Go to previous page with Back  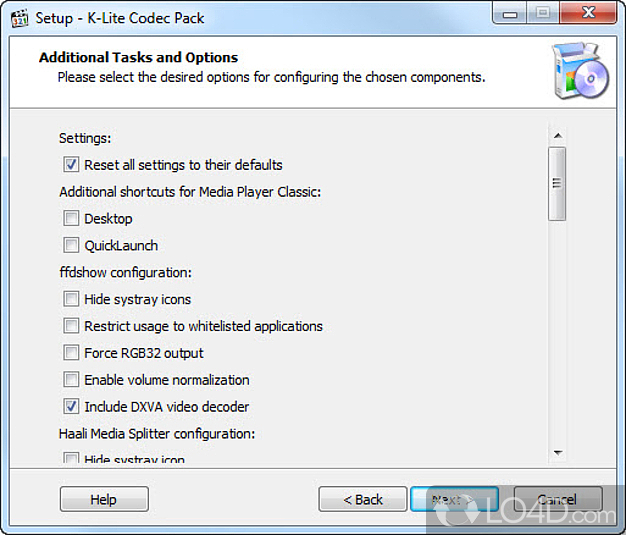(x=363, y=499)
